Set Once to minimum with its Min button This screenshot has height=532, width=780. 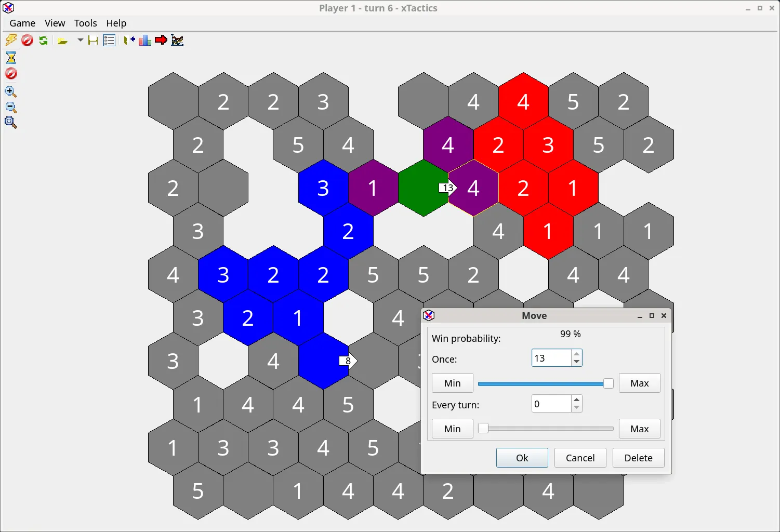[452, 383]
